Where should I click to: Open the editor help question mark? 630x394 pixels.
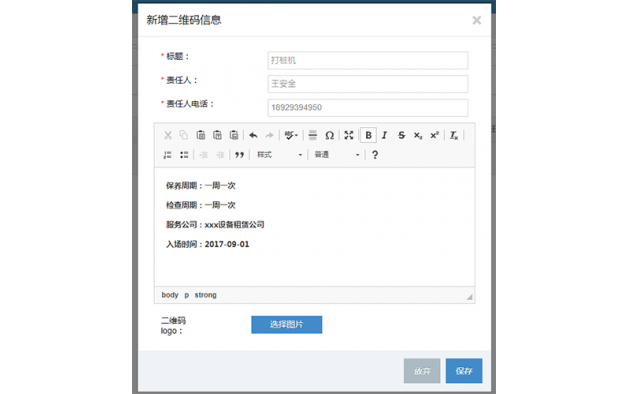375,155
